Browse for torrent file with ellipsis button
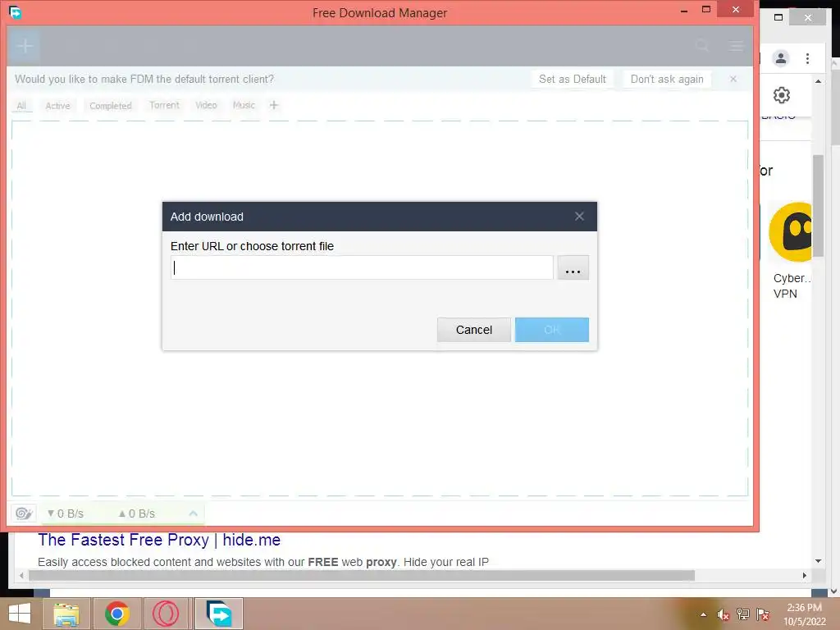Image resolution: width=840 pixels, height=630 pixels. coord(573,267)
